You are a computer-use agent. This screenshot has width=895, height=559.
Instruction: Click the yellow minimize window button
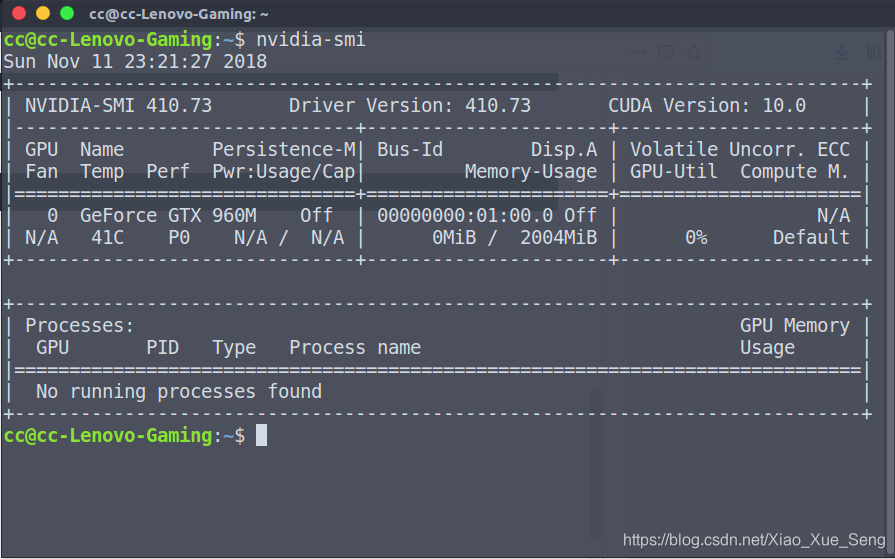pos(43,13)
